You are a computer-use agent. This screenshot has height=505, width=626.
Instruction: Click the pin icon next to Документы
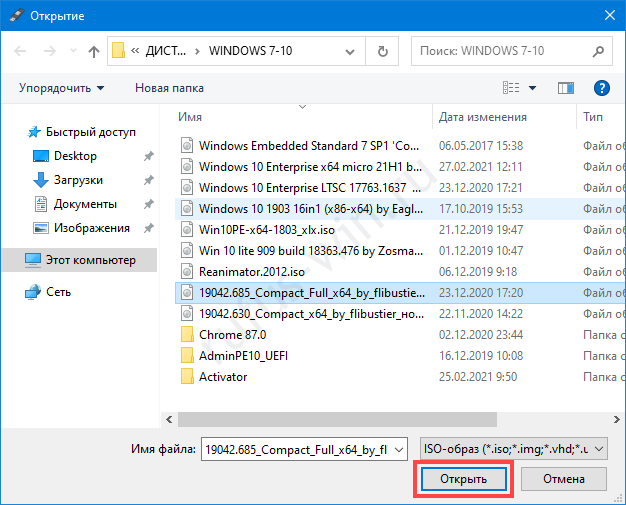(x=149, y=204)
